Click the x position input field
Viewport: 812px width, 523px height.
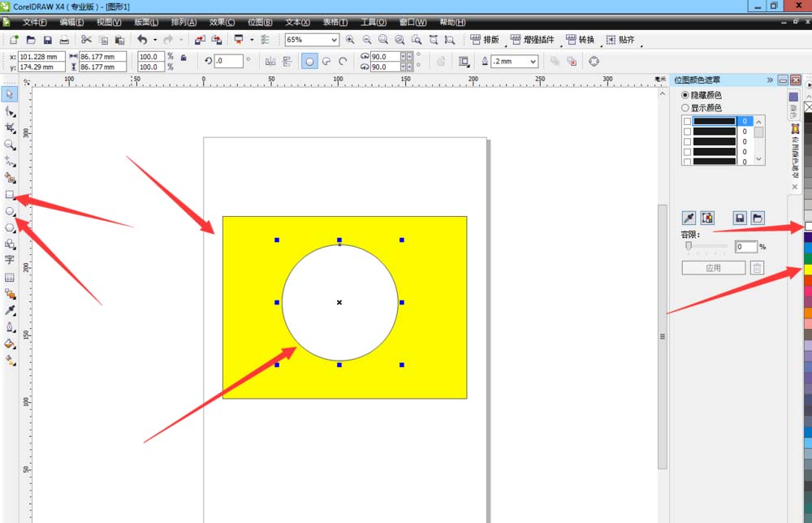click(41, 57)
